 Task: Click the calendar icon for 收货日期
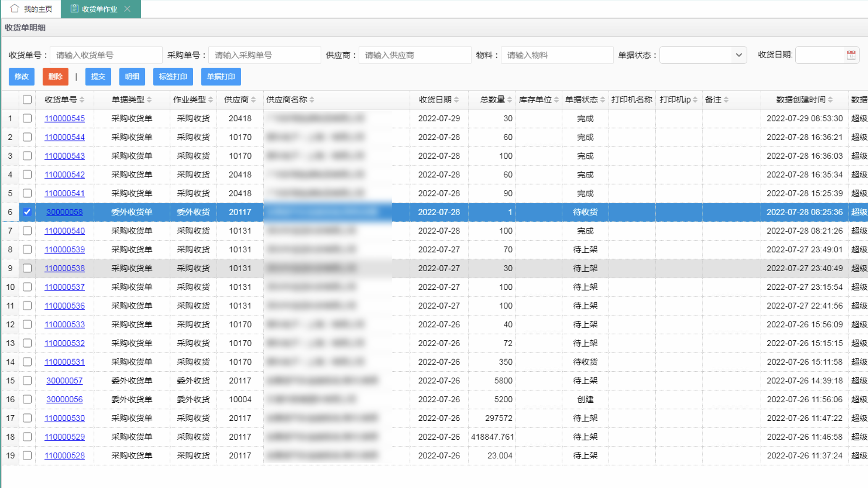click(x=851, y=55)
